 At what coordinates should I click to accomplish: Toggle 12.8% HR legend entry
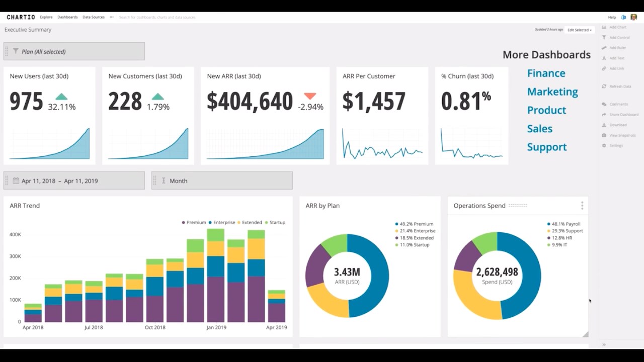coord(559,238)
